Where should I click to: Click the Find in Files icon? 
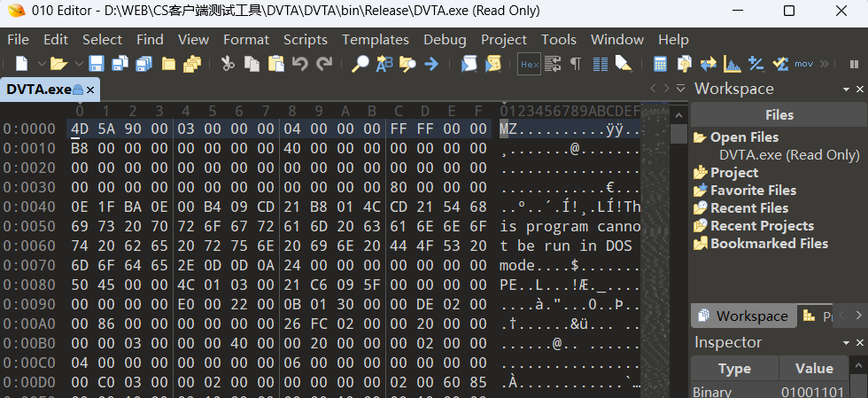click(407, 64)
